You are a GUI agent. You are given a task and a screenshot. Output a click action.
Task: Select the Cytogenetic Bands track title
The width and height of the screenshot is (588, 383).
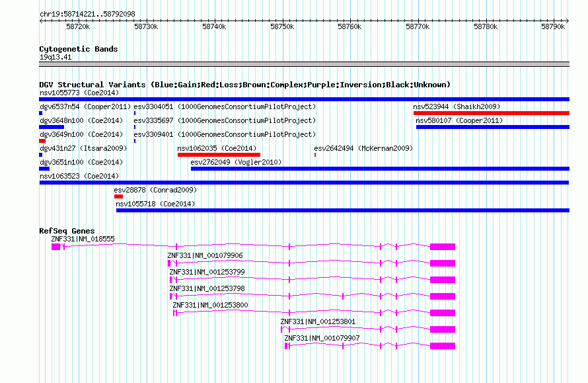tap(79, 49)
